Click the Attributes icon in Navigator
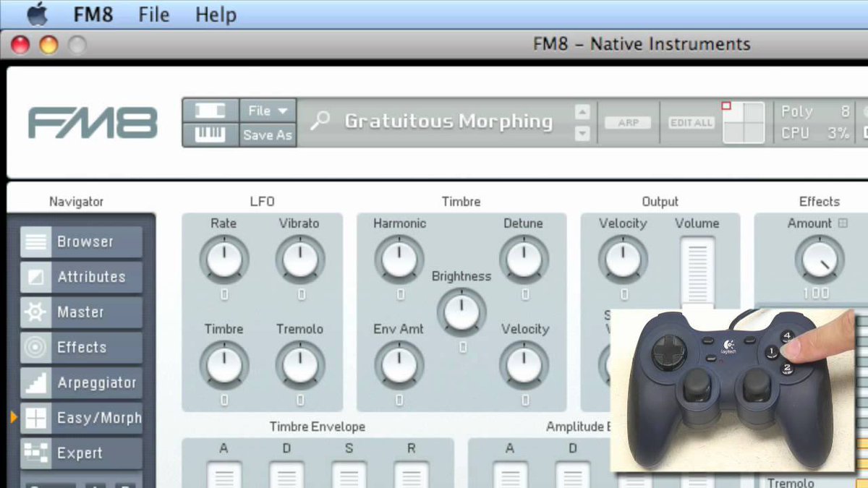 (x=35, y=277)
